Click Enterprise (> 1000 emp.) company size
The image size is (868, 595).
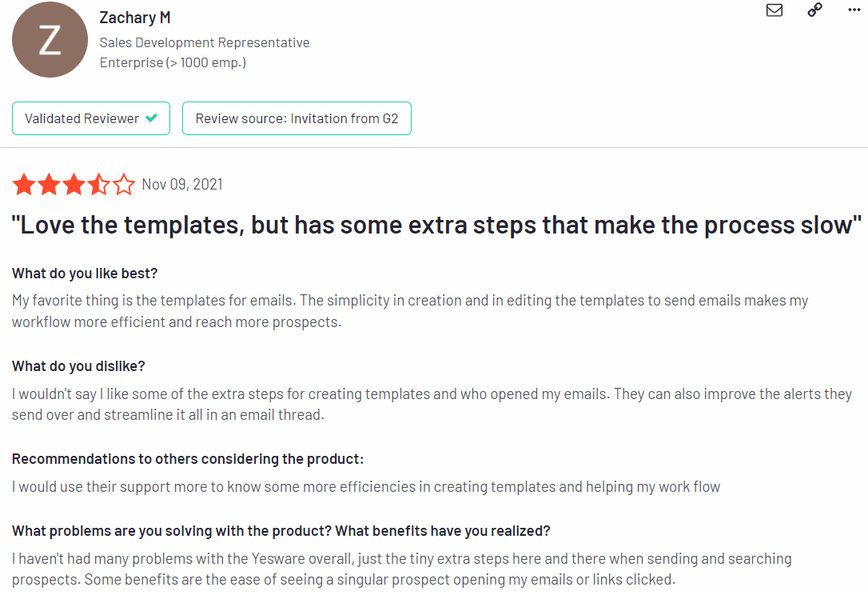tap(173, 62)
